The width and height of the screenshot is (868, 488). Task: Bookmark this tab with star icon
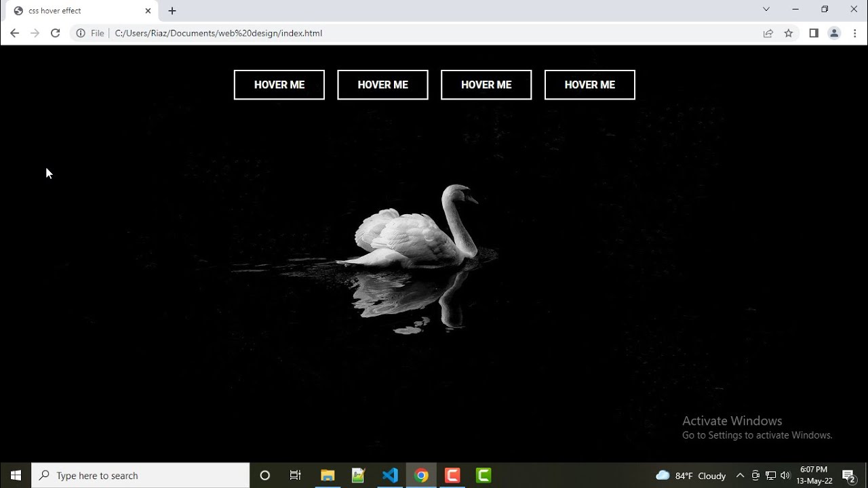pyautogui.click(x=789, y=33)
